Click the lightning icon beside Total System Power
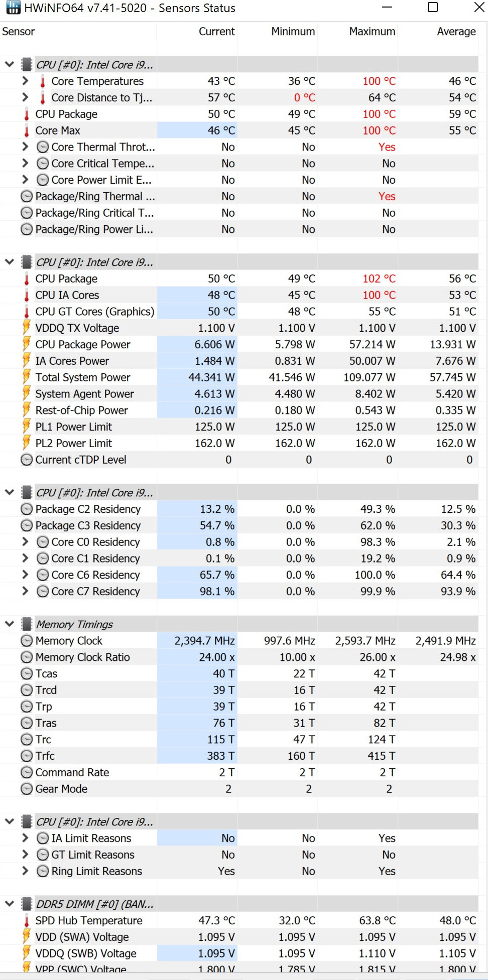Screen dimensions: 488x980 [x=27, y=377]
